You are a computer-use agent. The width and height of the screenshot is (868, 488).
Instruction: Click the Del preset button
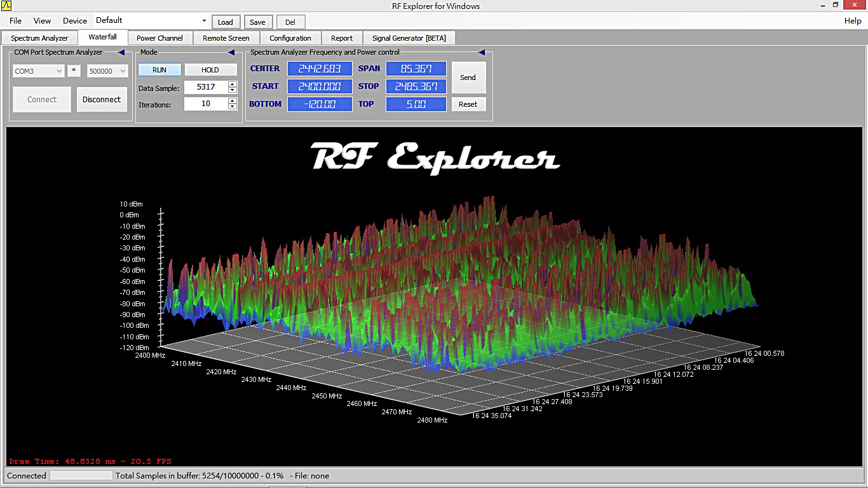point(290,22)
